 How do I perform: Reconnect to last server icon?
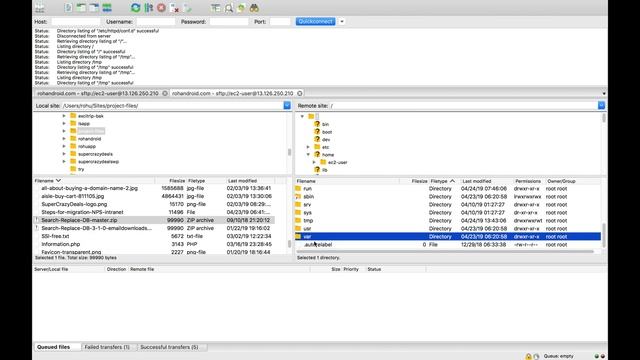[x=187, y=8]
